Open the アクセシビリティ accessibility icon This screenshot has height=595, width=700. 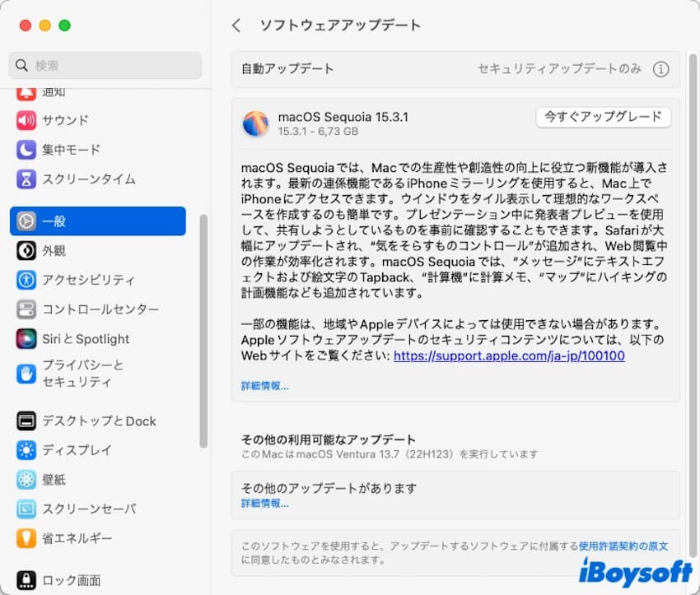pyautogui.click(x=26, y=280)
